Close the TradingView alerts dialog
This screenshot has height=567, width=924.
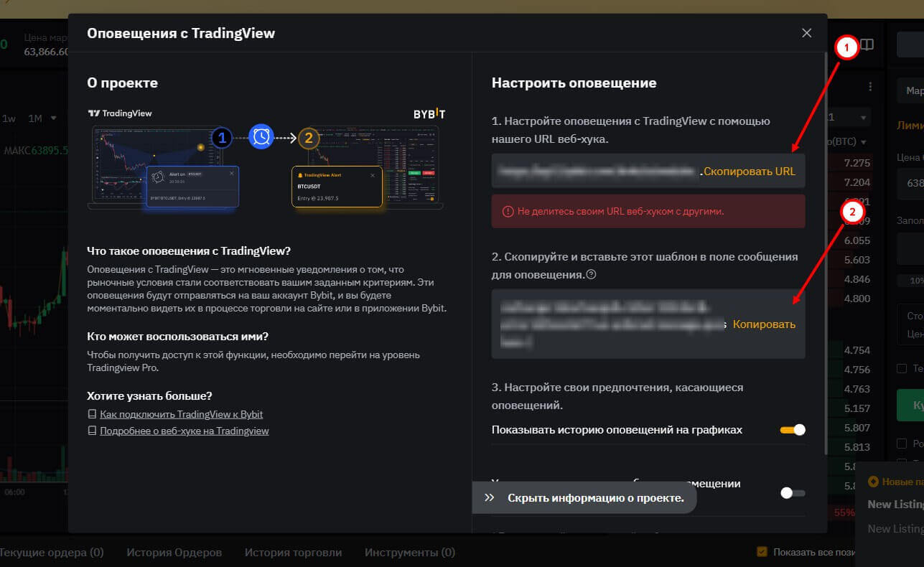806,33
